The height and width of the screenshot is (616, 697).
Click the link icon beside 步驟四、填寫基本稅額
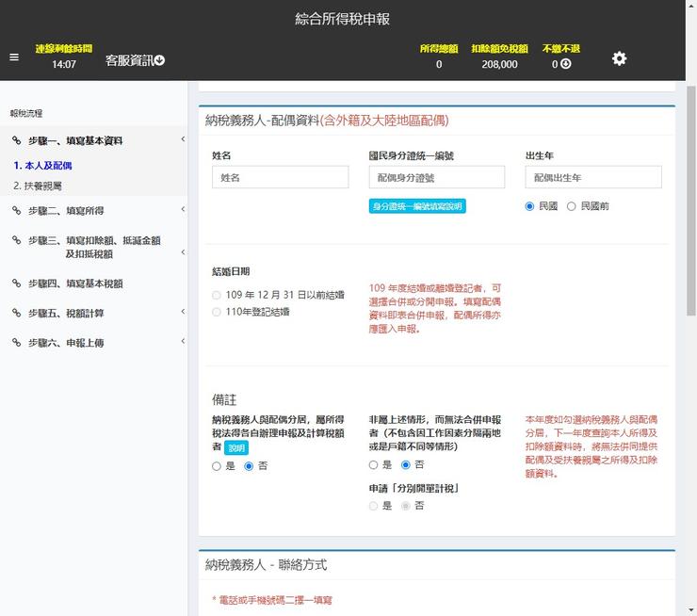(16, 284)
